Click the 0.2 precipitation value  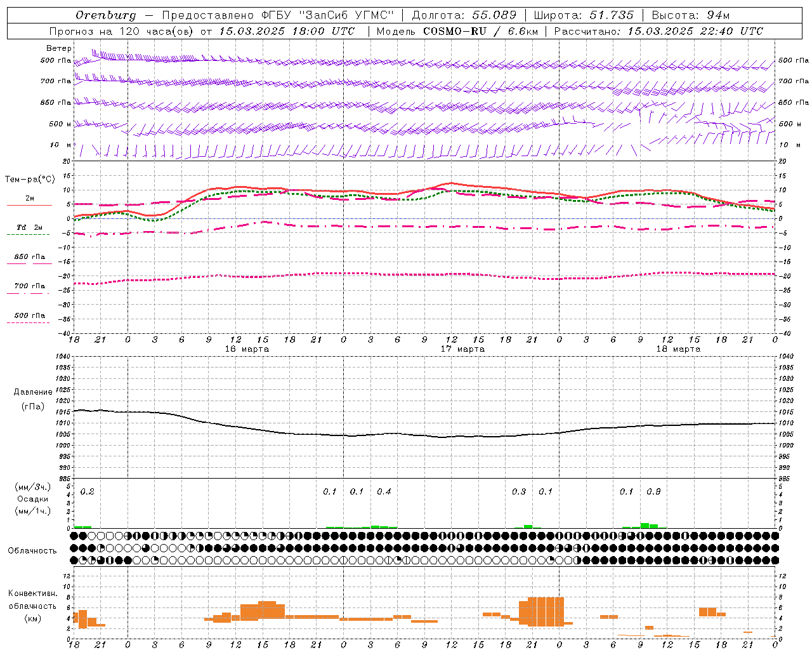(x=88, y=492)
